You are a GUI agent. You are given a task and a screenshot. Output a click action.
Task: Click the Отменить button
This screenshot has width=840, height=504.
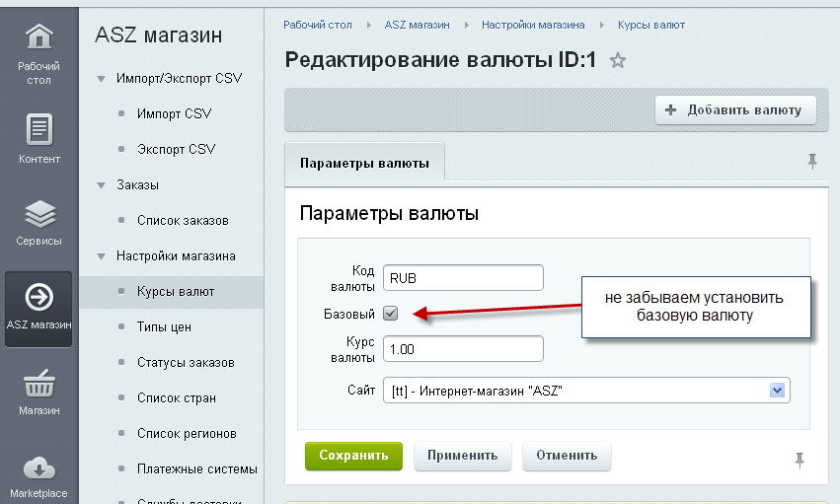pos(567,456)
